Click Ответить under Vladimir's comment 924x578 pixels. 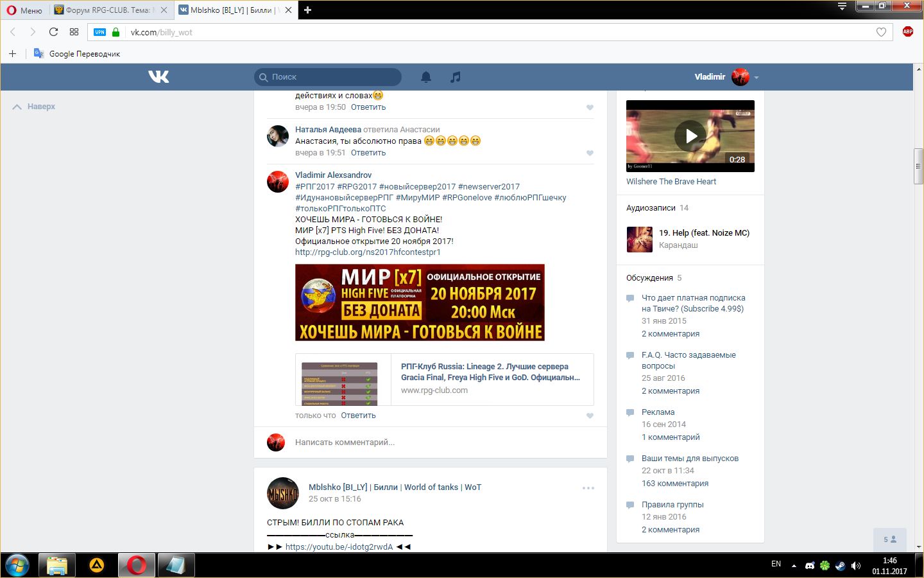pyautogui.click(x=358, y=416)
